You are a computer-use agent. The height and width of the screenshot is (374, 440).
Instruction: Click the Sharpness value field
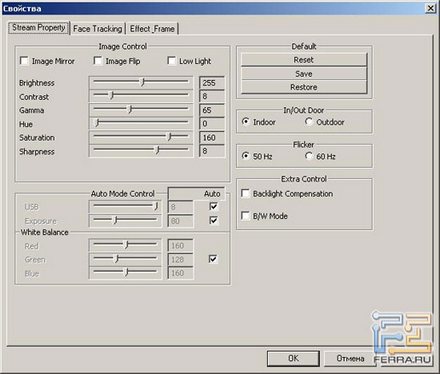tap(212, 151)
